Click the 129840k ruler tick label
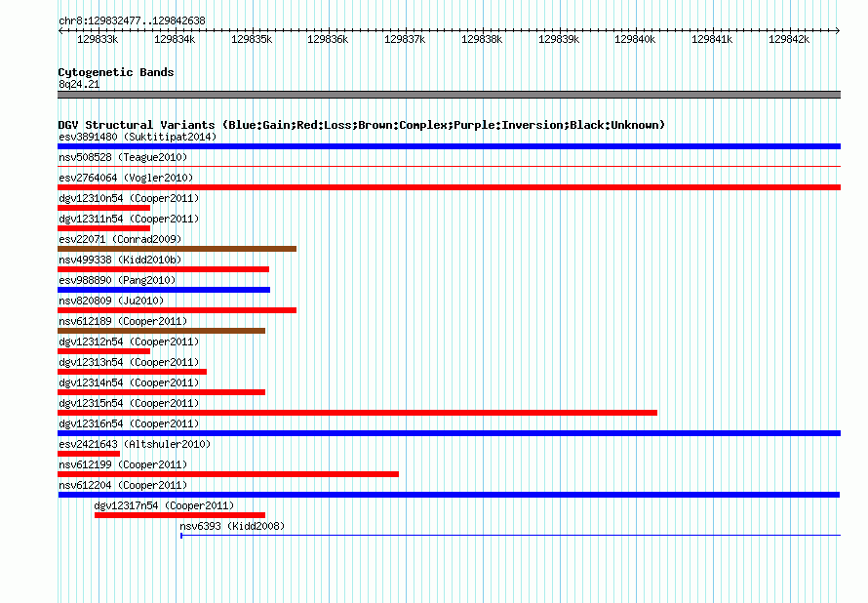868x603 pixels. (635, 39)
